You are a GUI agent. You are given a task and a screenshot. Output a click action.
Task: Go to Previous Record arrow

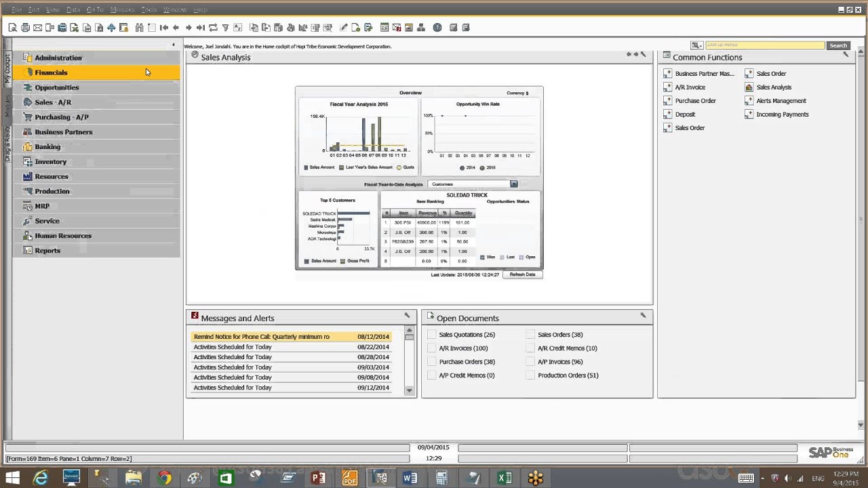(x=176, y=28)
